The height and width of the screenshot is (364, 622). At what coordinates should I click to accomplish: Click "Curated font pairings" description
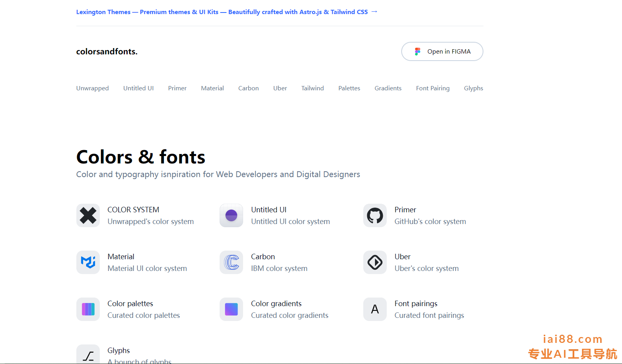pos(429,315)
